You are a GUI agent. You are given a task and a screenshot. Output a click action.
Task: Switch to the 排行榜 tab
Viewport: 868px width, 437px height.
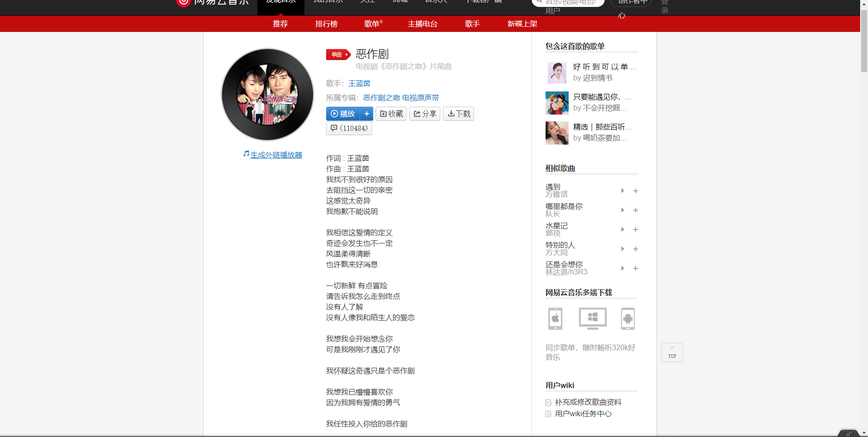tap(326, 24)
